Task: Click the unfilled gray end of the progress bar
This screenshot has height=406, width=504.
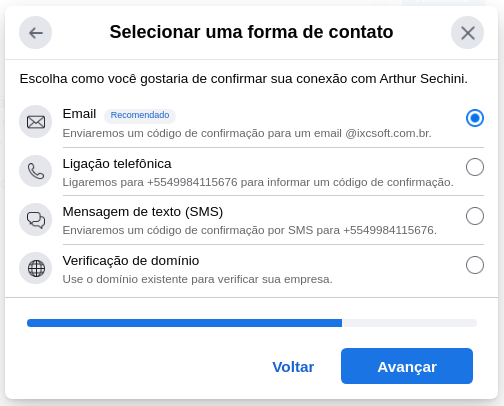Action: 409,323
